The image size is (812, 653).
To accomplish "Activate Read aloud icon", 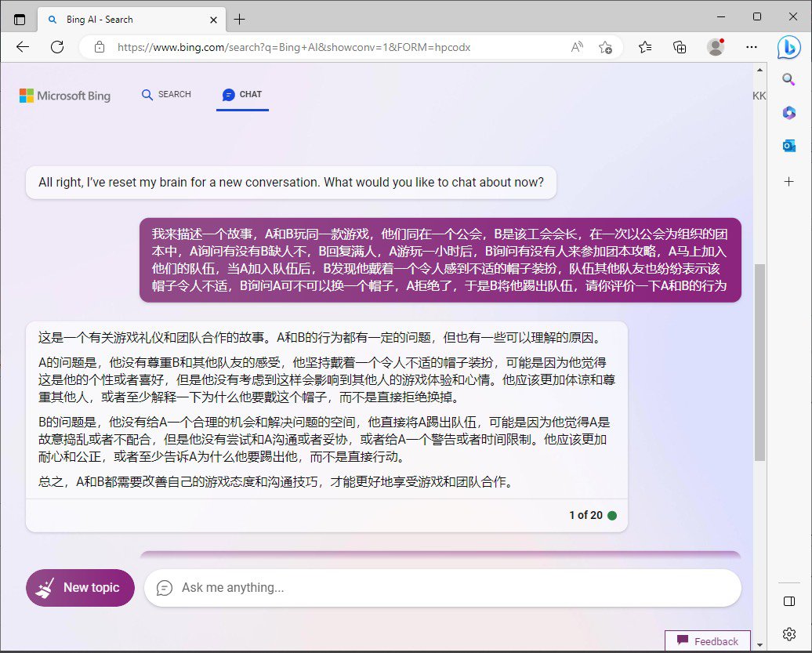I will pyautogui.click(x=577, y=47).
